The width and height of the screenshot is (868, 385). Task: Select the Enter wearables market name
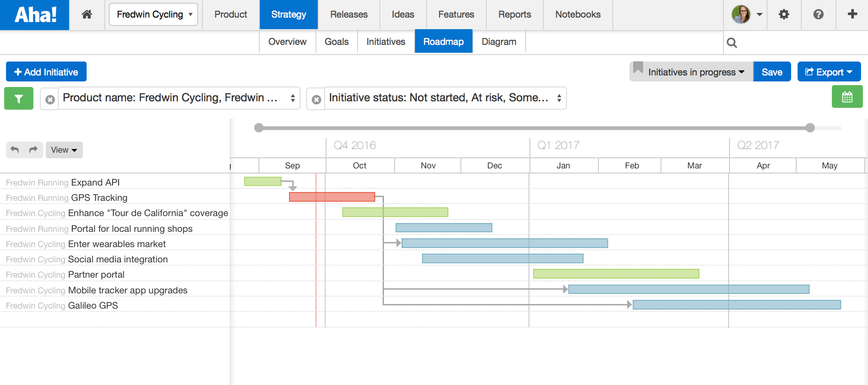tap(117, 244)
